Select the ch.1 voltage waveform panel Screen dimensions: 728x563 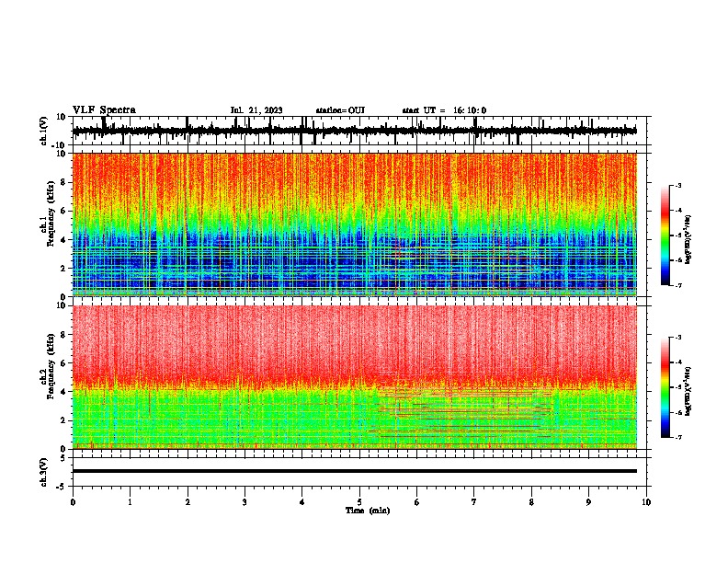pos(359,131)
